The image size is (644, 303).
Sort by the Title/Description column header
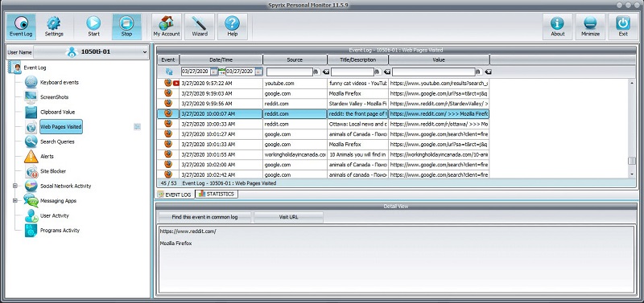[357, 59]
